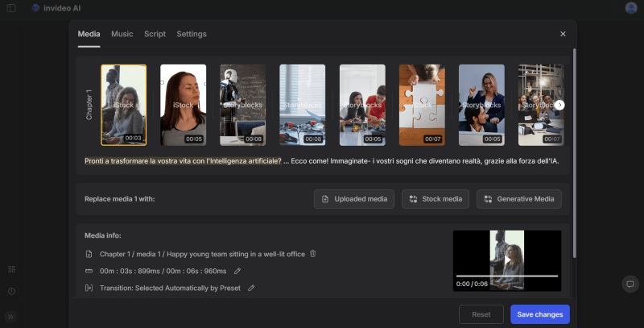Image resolution: width=644 pixels, height=328 pixels.
Task: Open the history clock icon in sidebar
Action: pyautogui.click(x=11, y=291)
